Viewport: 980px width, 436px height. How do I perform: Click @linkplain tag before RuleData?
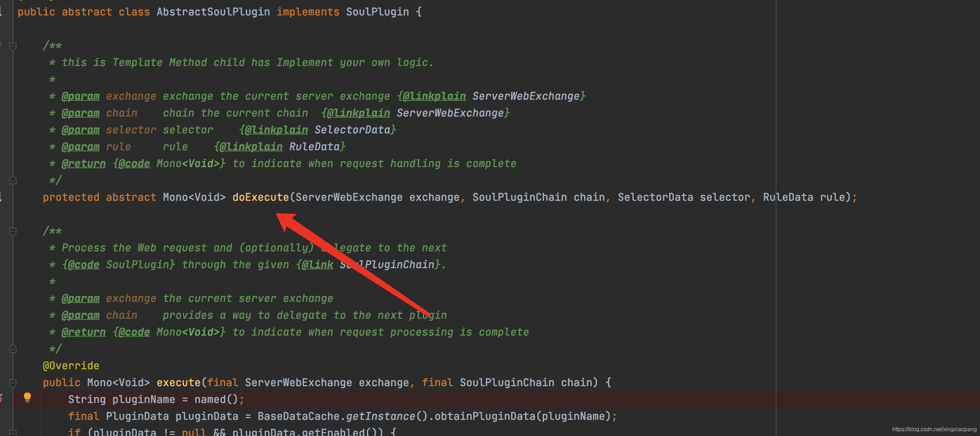coord(251,146)
